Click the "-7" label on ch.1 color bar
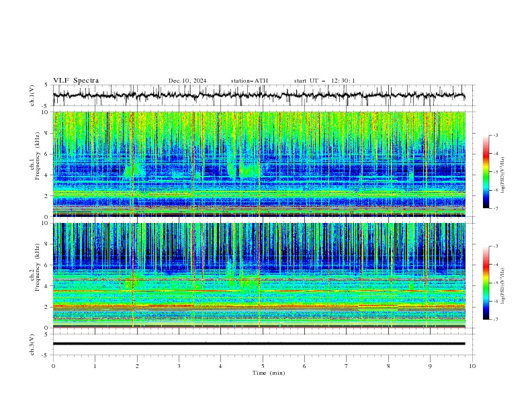This screenshot has width=532, height=411. pyautogui.click(x=495, y=208)
